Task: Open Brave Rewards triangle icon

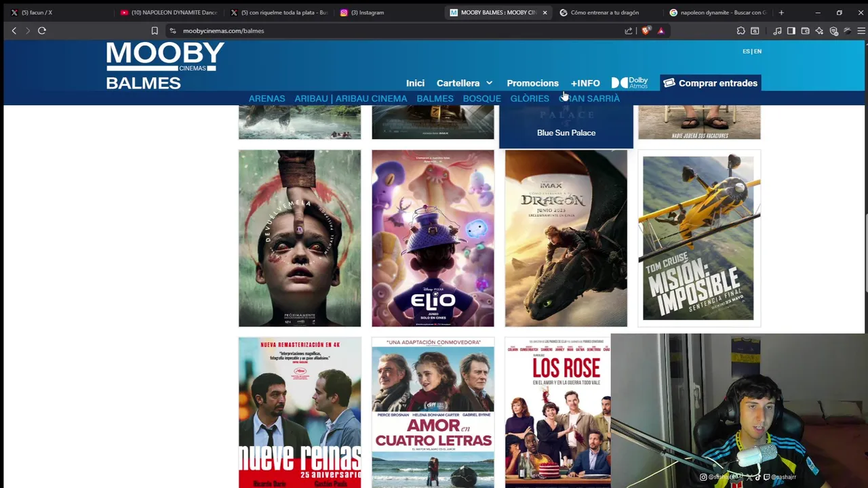Action: (660, 30)
